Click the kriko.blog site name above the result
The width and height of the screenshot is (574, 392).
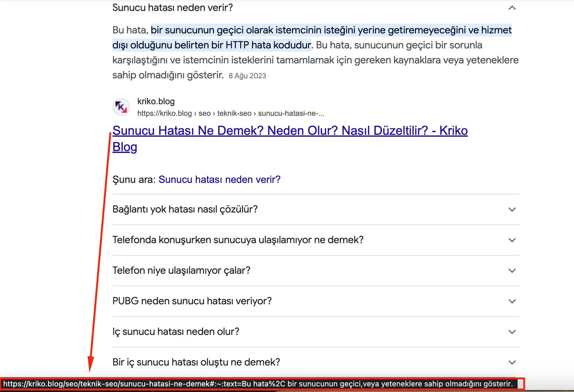click(156, 101)
